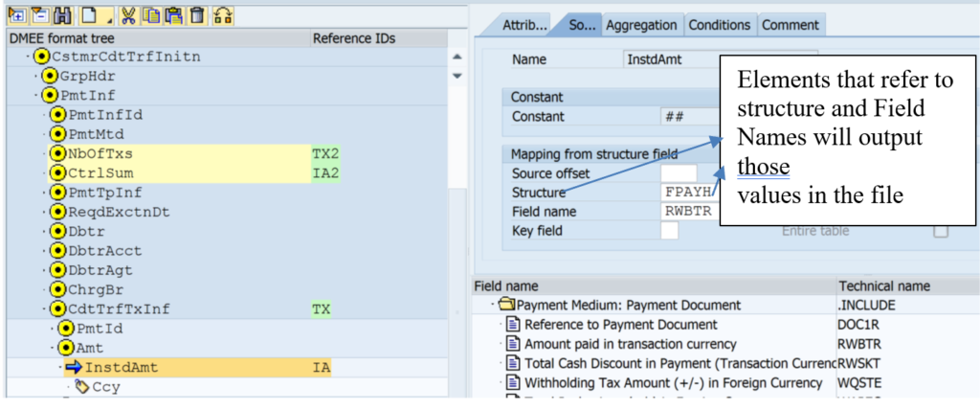Click the swap nodes arrows icon
This screenshot has height=411, width=980.
point(223,14)
